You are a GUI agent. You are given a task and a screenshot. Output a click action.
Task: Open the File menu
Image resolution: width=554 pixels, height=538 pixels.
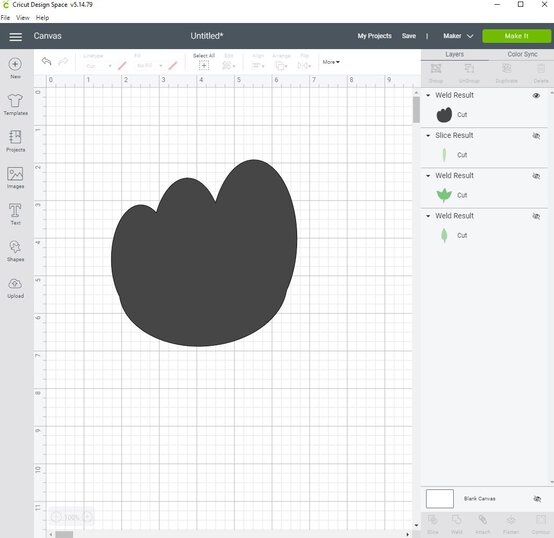(x=5, y=18)
